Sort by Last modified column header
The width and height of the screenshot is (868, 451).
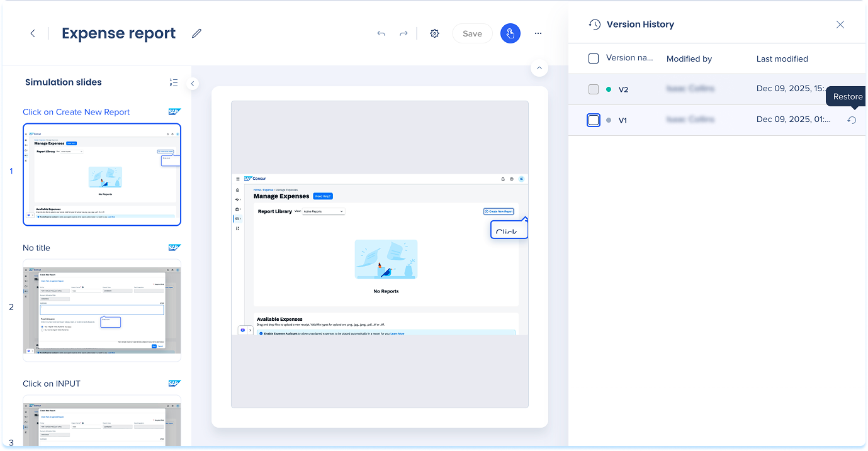click(782, 58)
